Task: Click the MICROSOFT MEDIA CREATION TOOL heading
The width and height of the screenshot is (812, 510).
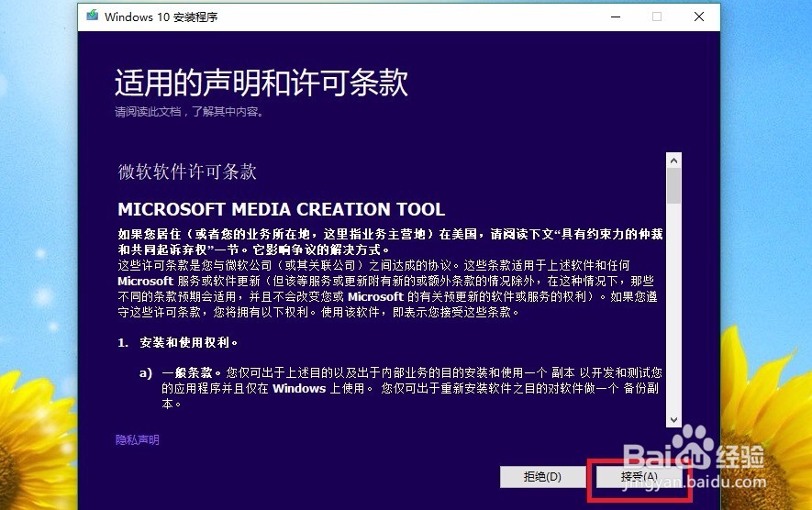Action: [x=281, y=209]
